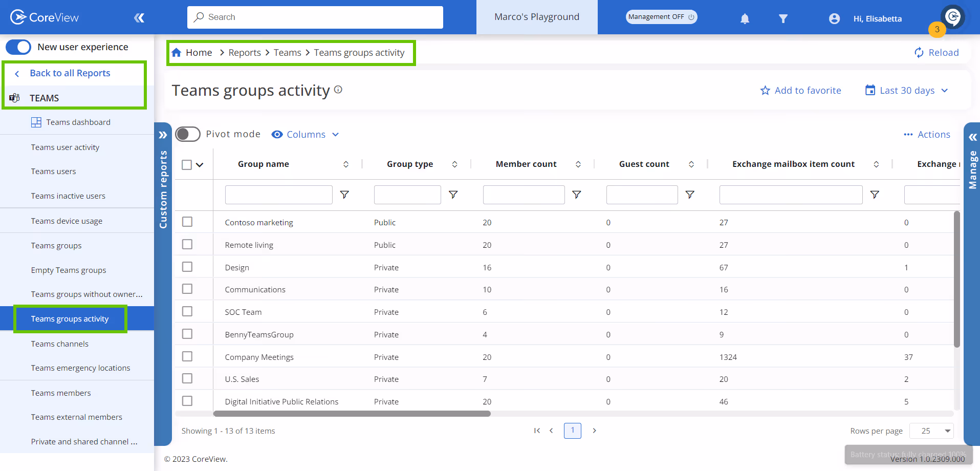Open the notifications bell
This screenshot has width=980, height=471.
point(745,19)
